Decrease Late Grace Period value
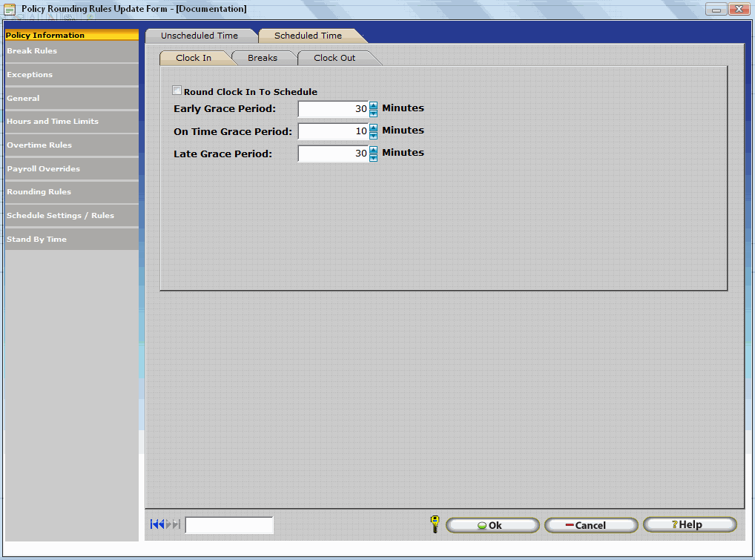This screenshot has height=560, width=755. pos(373,158)
